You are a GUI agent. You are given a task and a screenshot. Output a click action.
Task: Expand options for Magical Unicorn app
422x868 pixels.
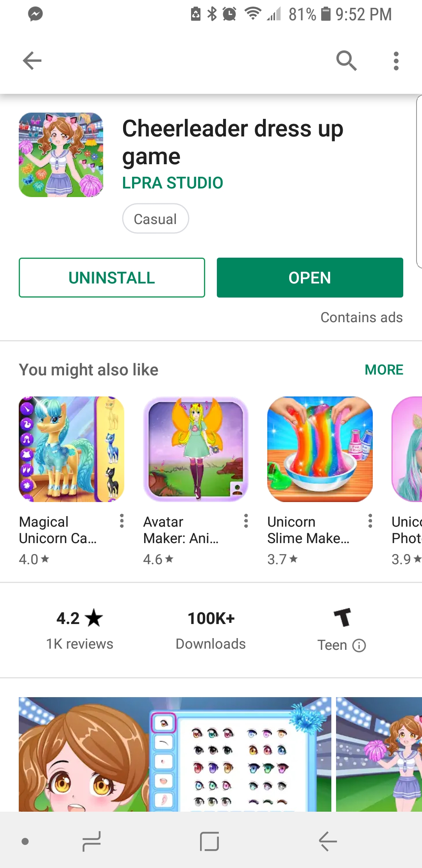(122, 521)
